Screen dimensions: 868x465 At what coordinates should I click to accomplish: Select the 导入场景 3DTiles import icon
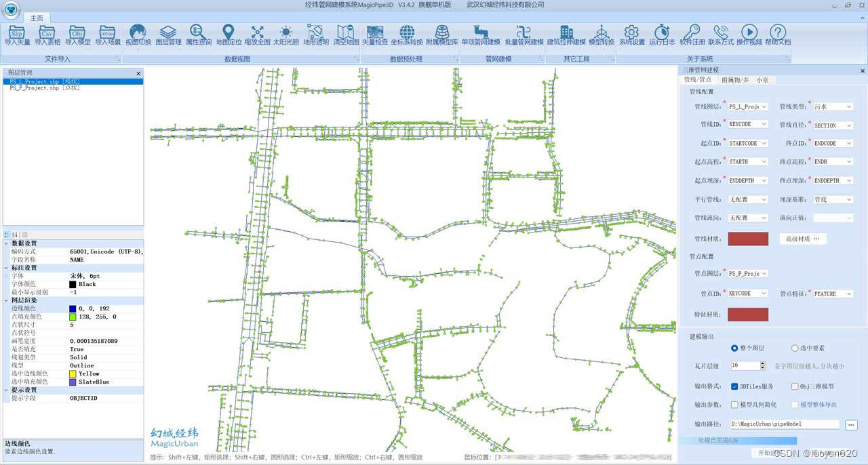[x=107, y=35]
